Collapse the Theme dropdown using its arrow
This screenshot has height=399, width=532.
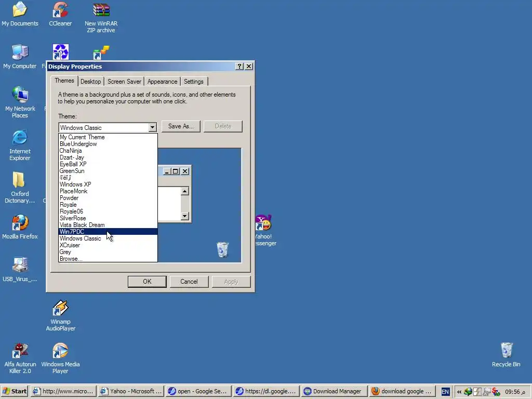coord(152,128)
